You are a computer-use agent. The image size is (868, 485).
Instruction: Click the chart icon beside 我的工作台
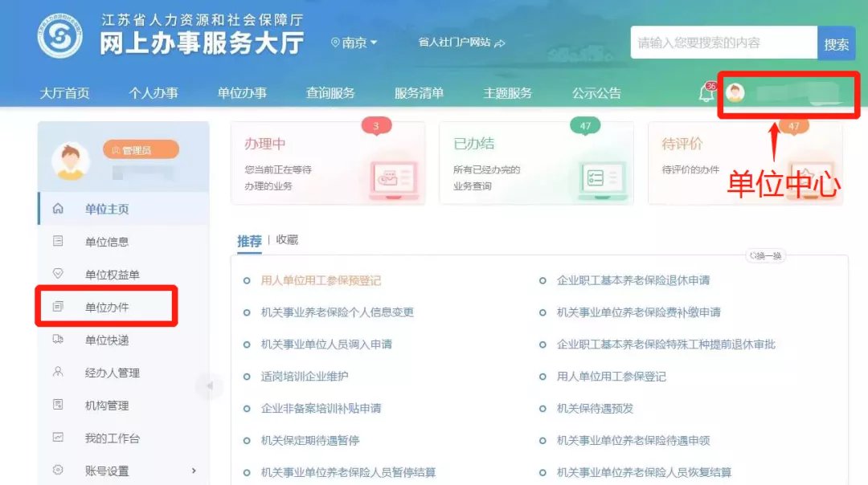coord(58,437)
